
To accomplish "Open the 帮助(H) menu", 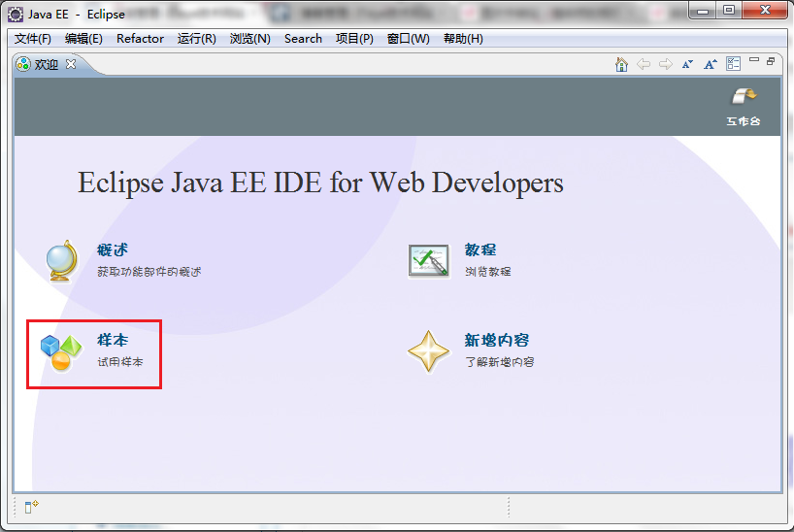I will pyautogui.click(x=463, y=39).
